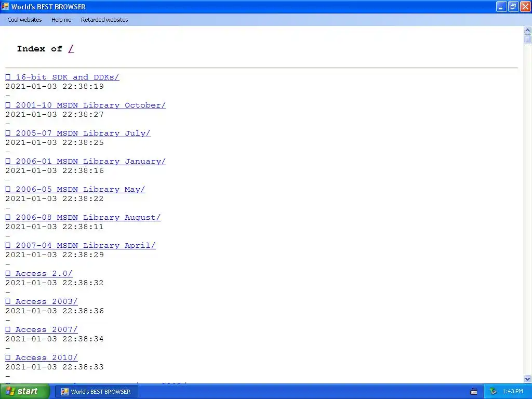Open 2006-08 MSDN Library August folder
The height and width of the screenshot is (399, 532).
click(x=83, y=218)
